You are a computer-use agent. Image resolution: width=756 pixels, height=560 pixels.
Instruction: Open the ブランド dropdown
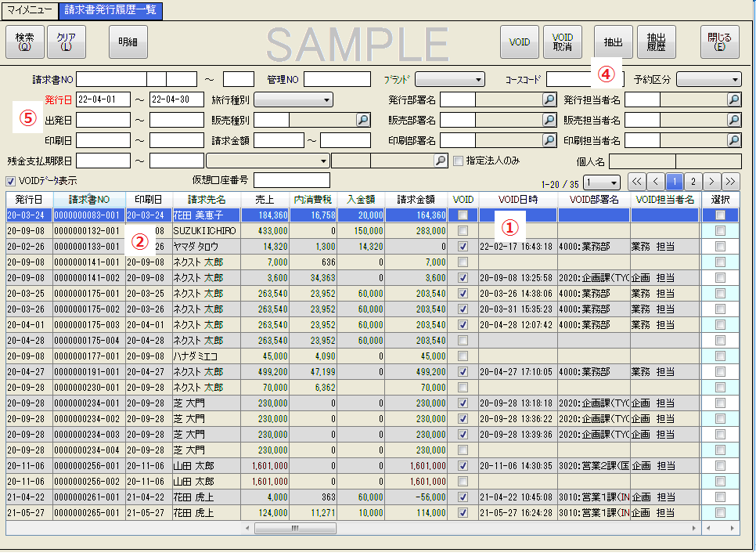[450, 80]
